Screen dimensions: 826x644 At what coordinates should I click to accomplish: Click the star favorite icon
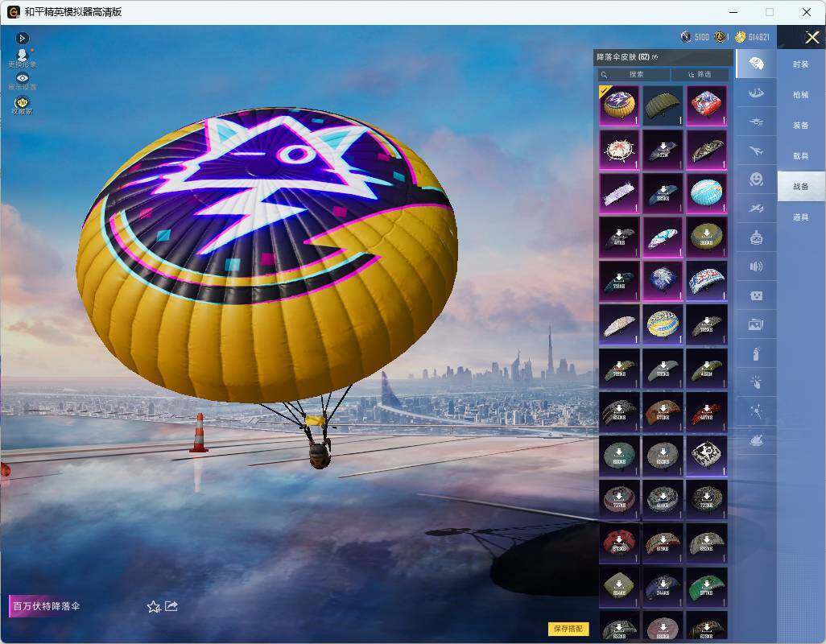click(154, 607)
